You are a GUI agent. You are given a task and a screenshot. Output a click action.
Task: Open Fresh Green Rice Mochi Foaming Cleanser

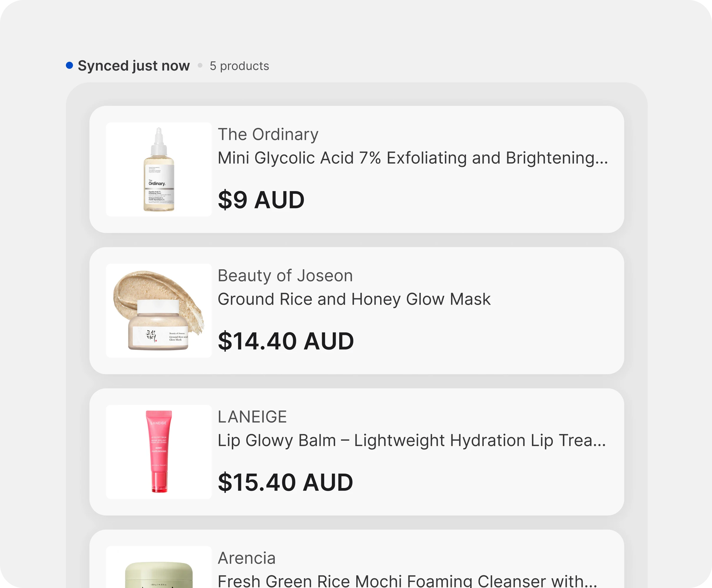407,581
